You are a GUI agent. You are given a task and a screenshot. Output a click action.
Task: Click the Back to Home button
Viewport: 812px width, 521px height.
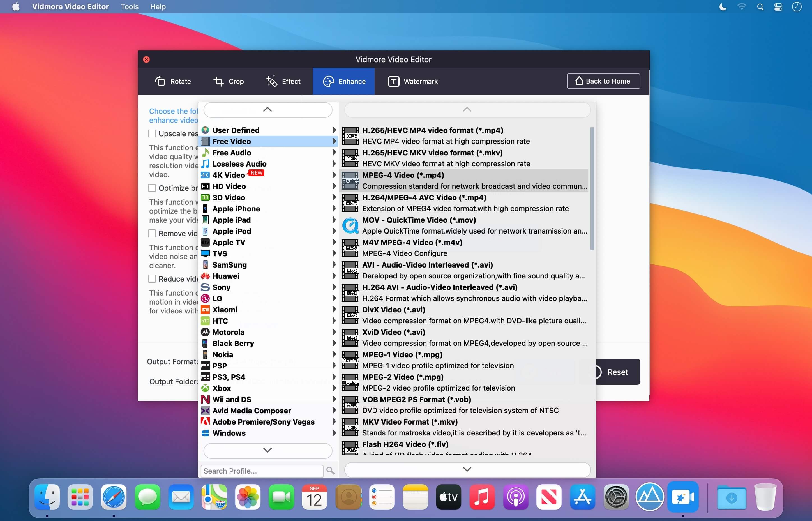(603, 81)
